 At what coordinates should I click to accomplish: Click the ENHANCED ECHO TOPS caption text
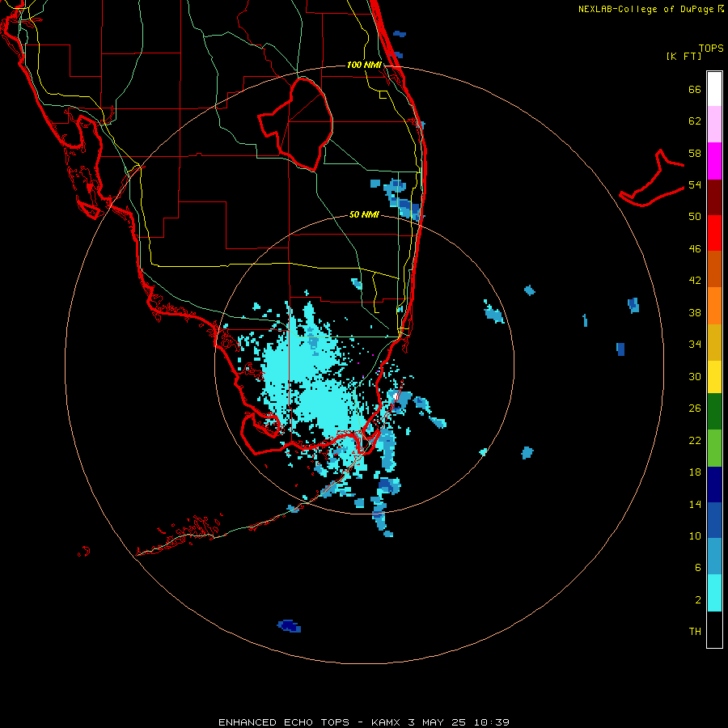[x=284, y=722]
